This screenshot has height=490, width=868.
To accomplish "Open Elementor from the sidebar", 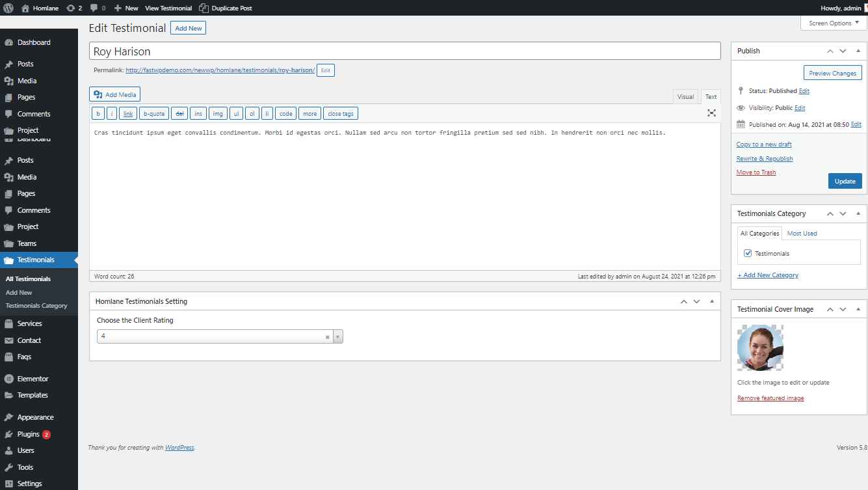I will [33, 379].
